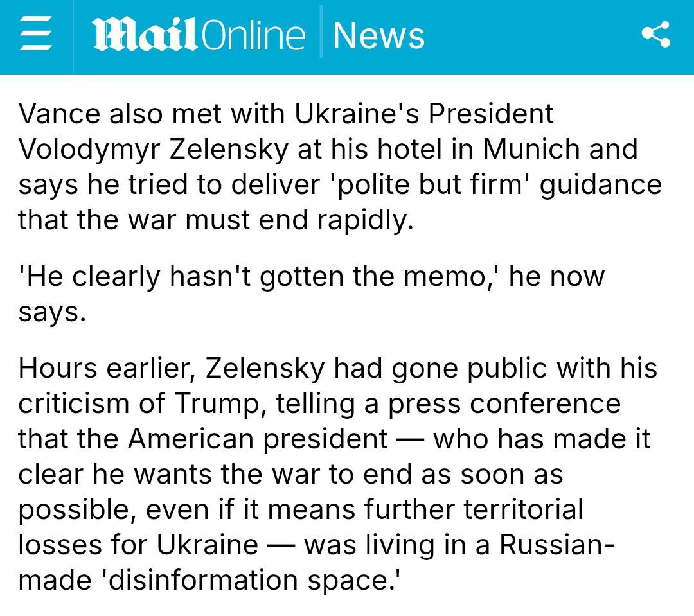
Task: Open the News section link
Action: coord(378,35)
